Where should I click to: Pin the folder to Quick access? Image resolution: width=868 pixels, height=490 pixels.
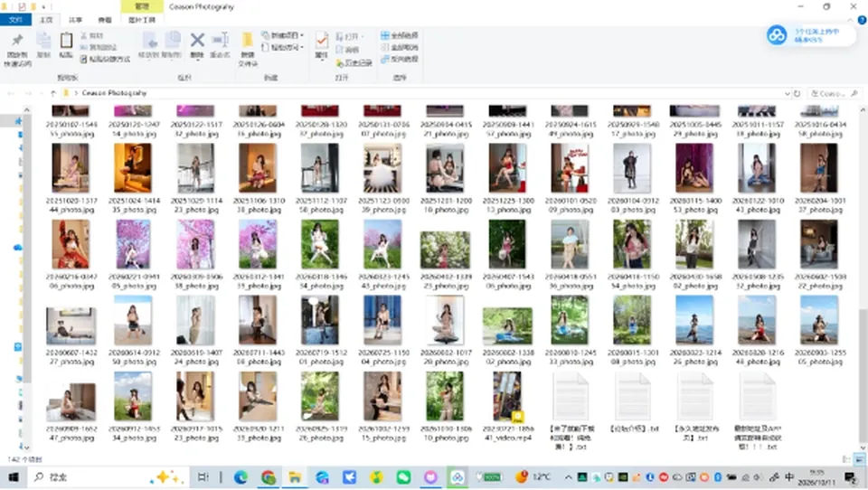(18, 49)
